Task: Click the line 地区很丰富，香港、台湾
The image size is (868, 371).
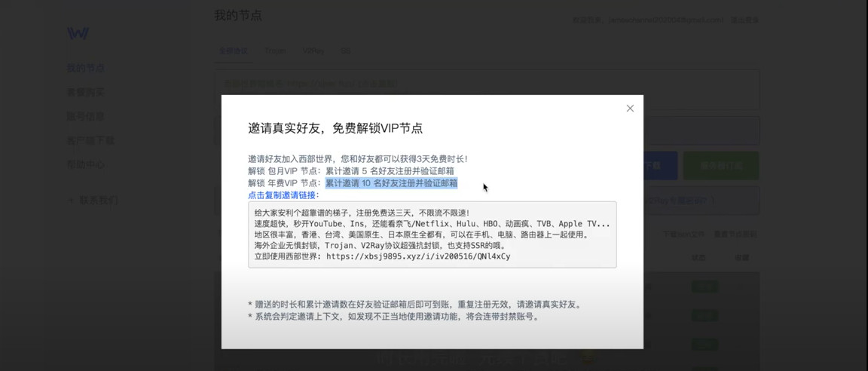Action: 421,235
